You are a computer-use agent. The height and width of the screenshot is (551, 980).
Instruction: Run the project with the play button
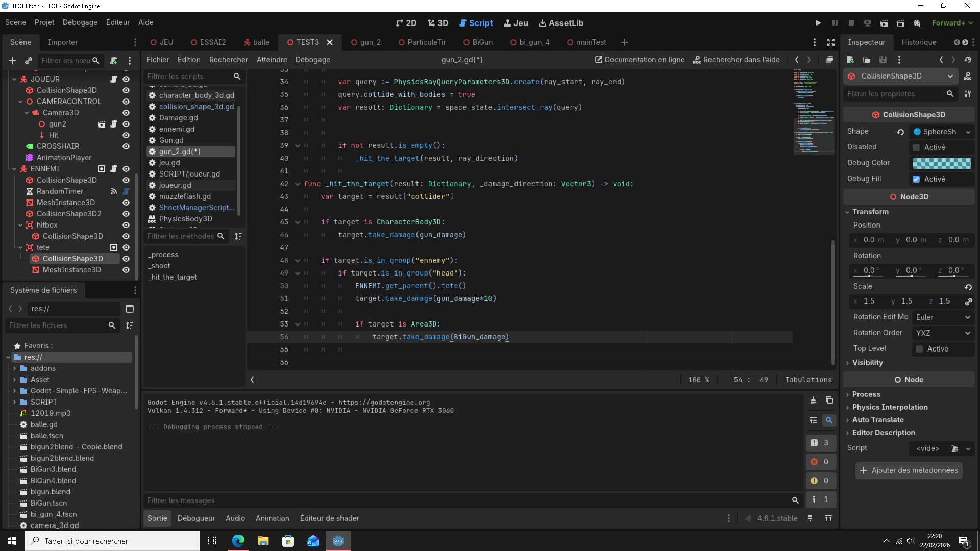pyautogui.click(x=818, y=23)
